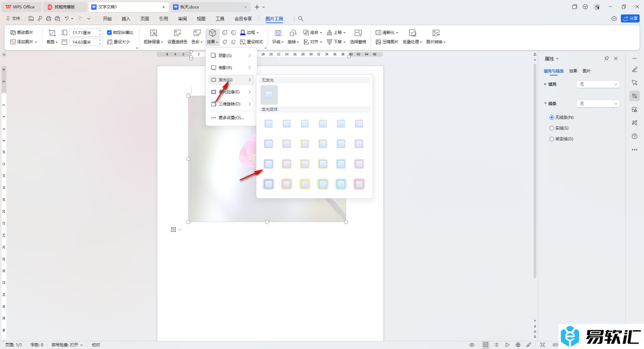Click the 添加图片 add picture button
The height and width of the screenshot is (349, 644).
pos(23,42)
